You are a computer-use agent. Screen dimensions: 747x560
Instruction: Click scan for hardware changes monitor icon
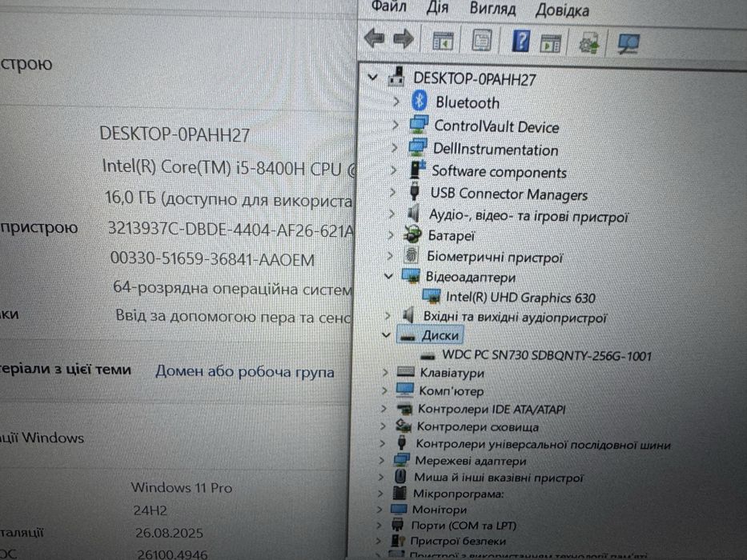tap(628, 44)
